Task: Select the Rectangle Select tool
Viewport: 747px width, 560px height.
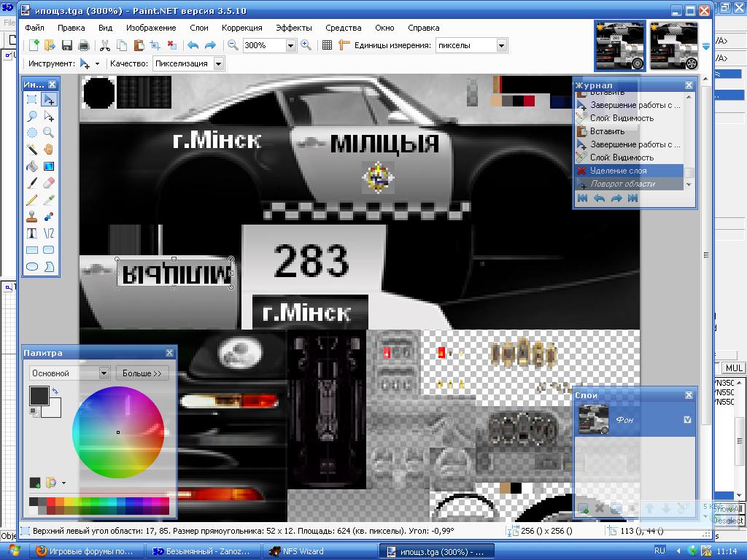Action: (x=32, y=99)
